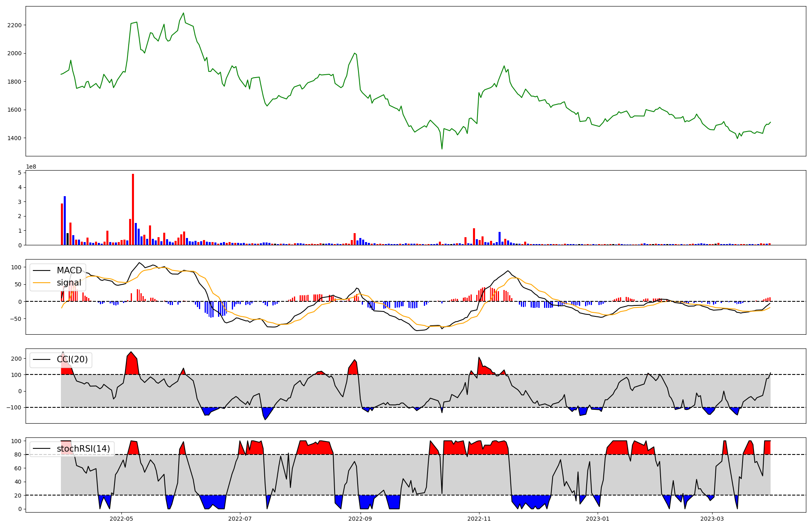This screenshot has width=812, height=528.
Task: Click the 1e8 volume scale label
Action: click(x=31, y=167)
